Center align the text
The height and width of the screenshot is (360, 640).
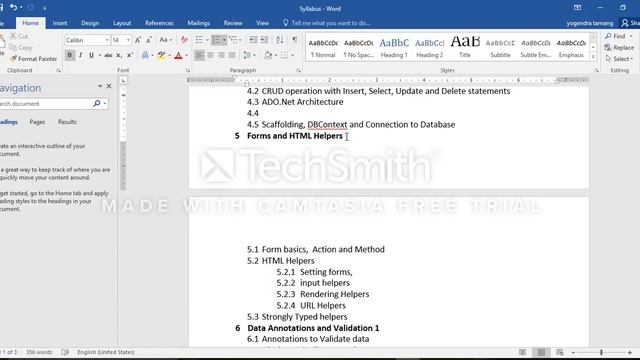[210, 55]
